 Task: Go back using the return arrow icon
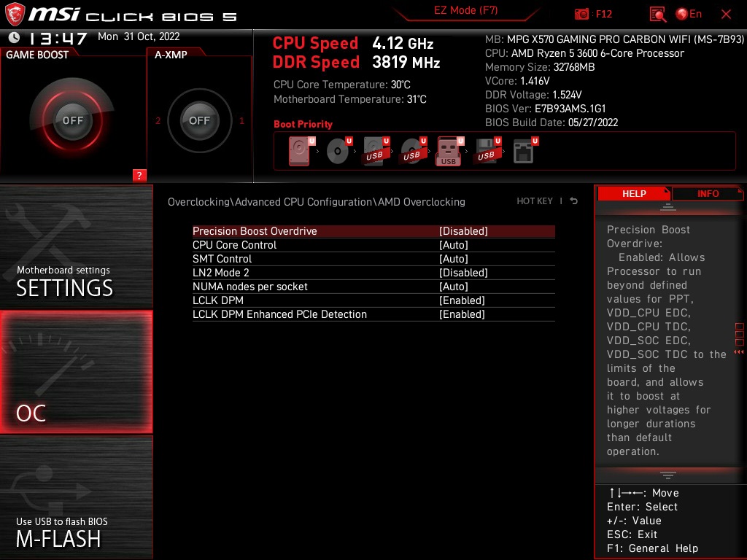(x=573, y=201)
